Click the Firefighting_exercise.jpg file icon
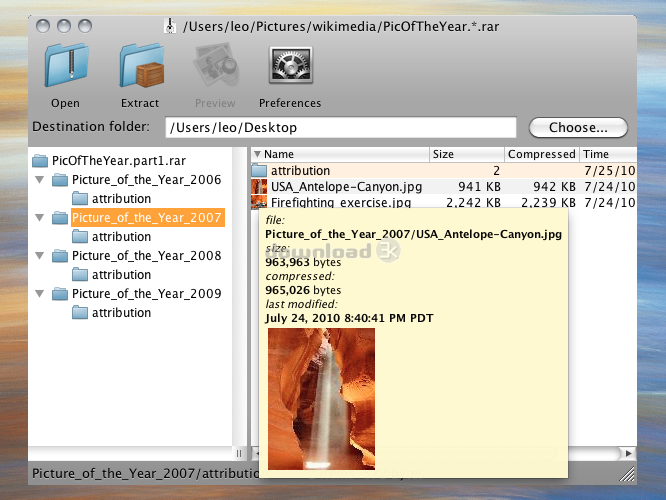This screenshot has width=666, height=500. 259,203
